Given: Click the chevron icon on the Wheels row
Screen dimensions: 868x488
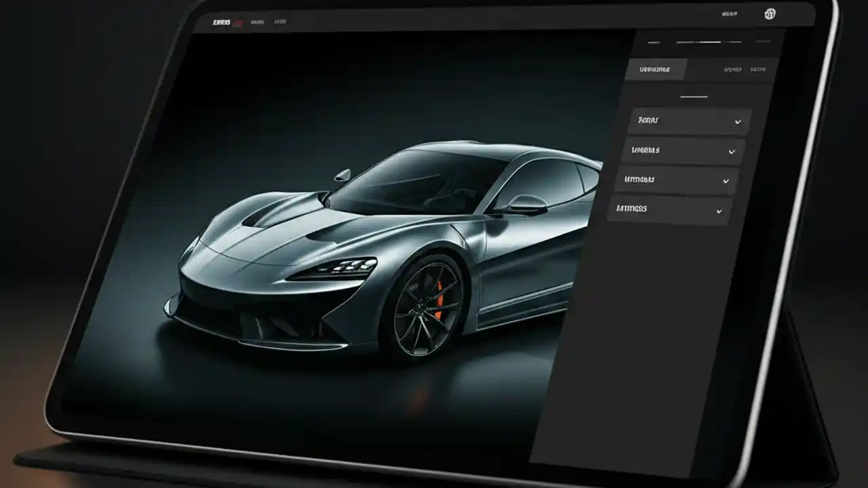Looking at the screenshot, I should (732, 150).
